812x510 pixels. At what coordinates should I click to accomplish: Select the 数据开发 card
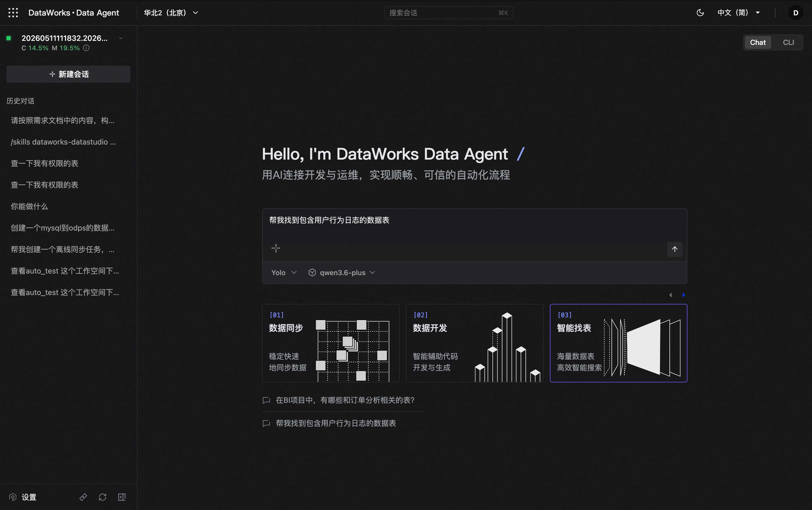tap(474, 343)
